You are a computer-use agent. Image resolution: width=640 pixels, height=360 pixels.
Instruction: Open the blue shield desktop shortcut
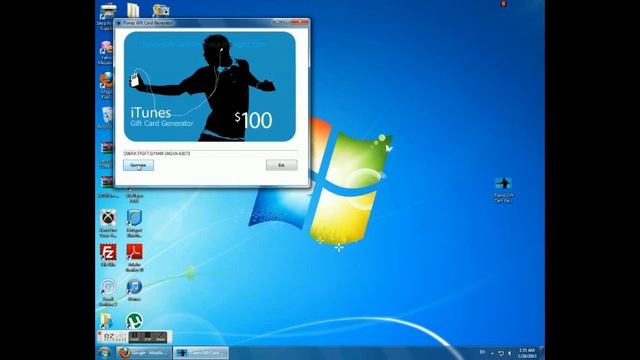(x=134, y=223)
